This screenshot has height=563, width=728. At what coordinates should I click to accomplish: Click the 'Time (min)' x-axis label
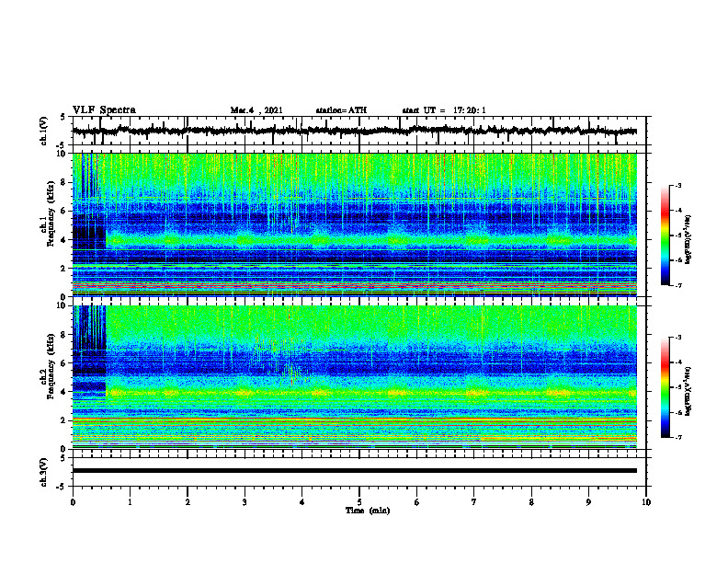coord(368,511)
